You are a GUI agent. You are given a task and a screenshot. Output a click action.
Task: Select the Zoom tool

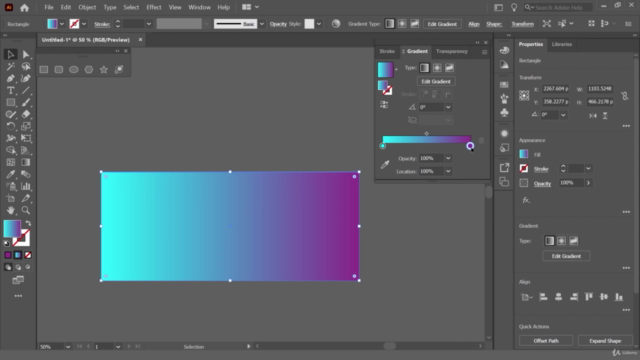coord(26,210)
